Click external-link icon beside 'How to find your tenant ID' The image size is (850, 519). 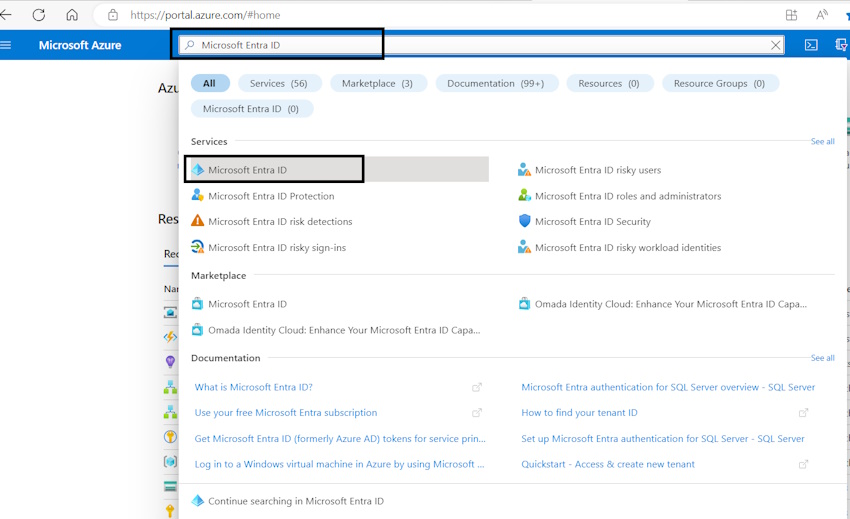pos(803,413)
